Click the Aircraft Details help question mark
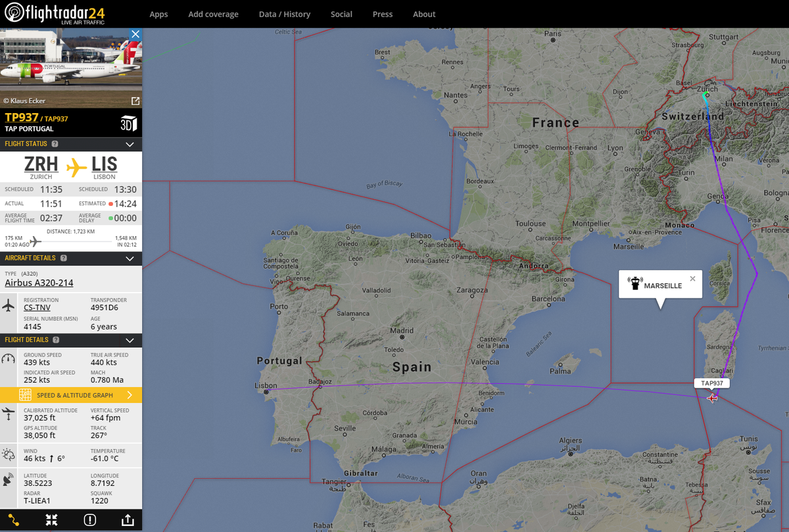This screenshot has height=532, width=789. pos(63,258)
